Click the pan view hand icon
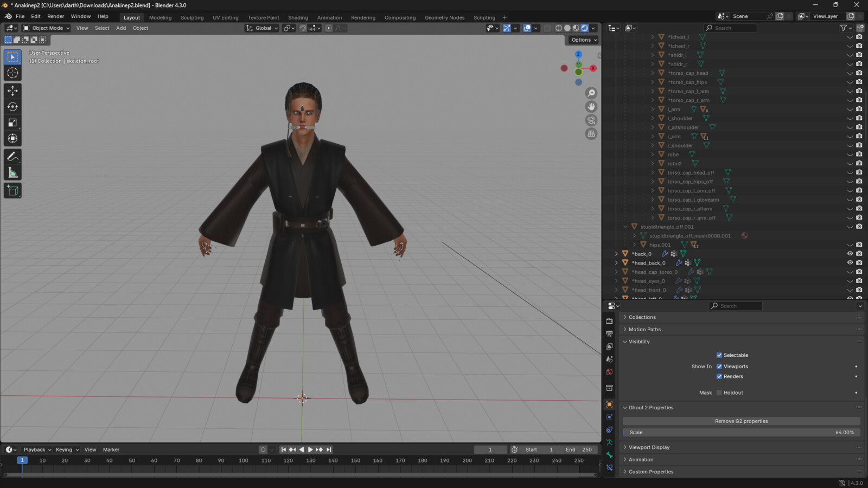The width and height of the screenshot is (868, 488). click(x=591, y=107)
